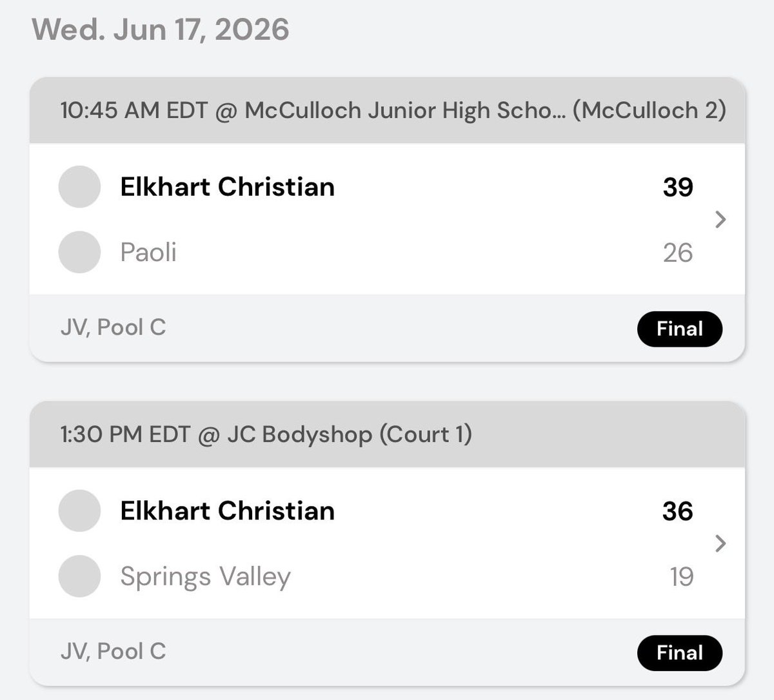
Task: Click the JC Bodyshop Court 1 header
Action: coord(266,435)
